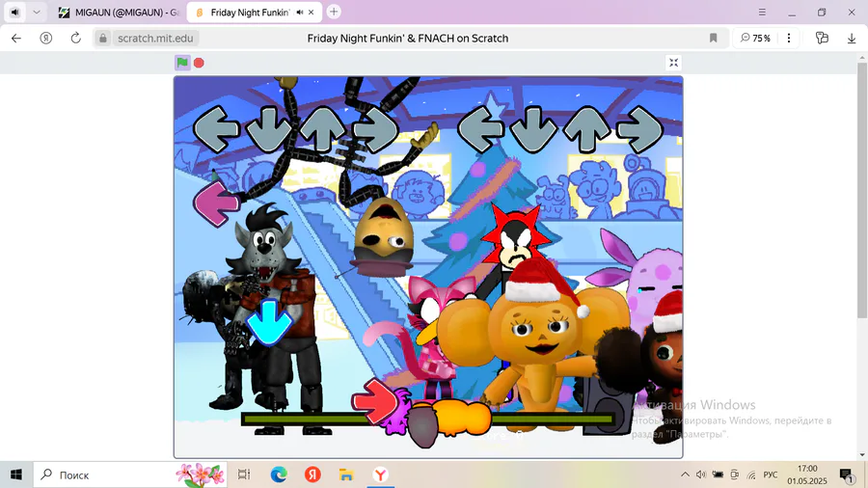Open the browser collections panel icon
This screenshot has height=488, width=868.
[x=822, y=39]
